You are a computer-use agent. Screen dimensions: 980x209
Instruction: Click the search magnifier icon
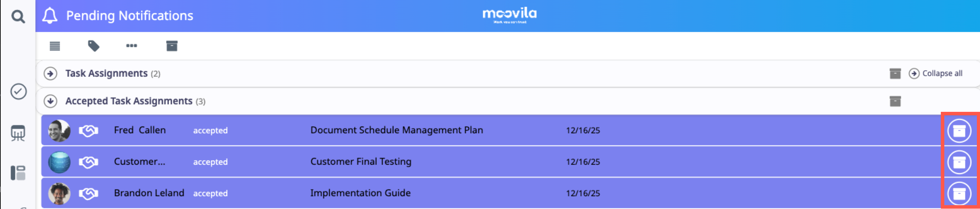[18, 16]
